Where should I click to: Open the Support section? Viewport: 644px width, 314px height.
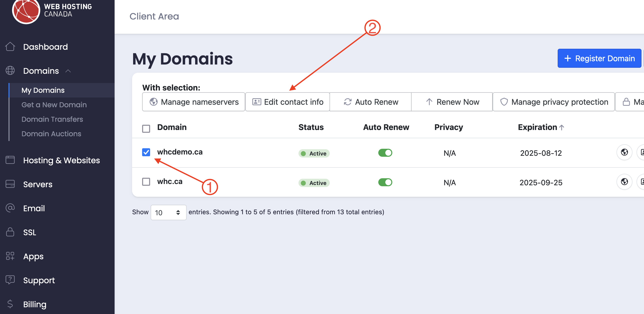39,280
